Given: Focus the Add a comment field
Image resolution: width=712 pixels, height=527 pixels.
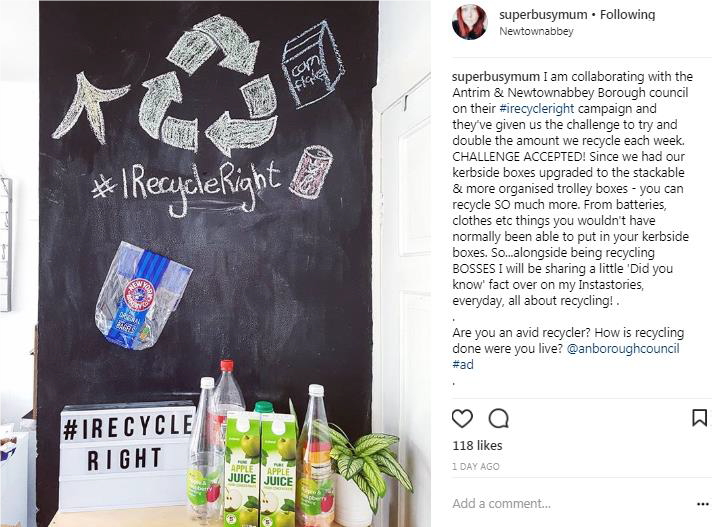Looking at the screenshot, I should [x=570, y=503].
